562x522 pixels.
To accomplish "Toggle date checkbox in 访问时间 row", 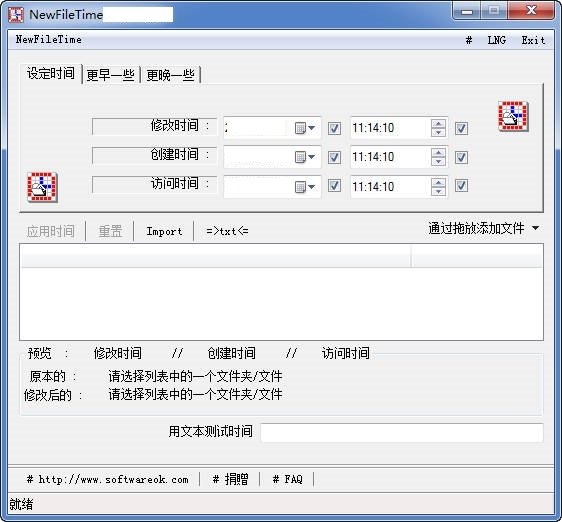I will point(334,186).
